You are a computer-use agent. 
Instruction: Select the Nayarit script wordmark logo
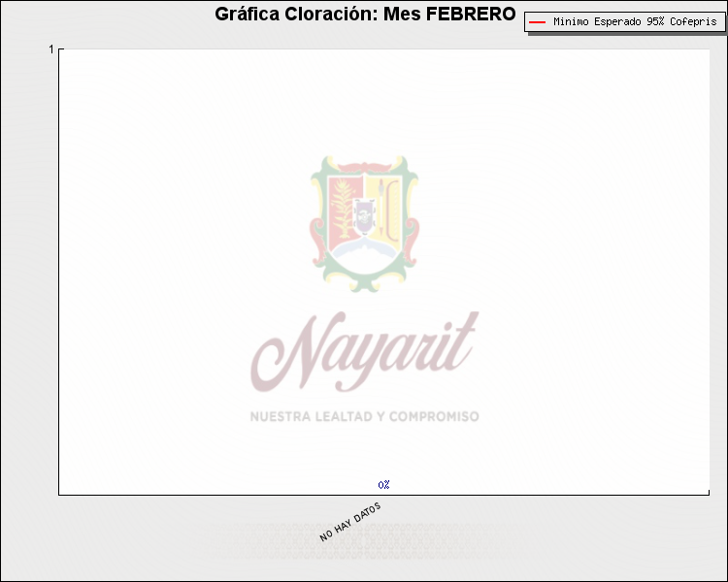point(364,351)
